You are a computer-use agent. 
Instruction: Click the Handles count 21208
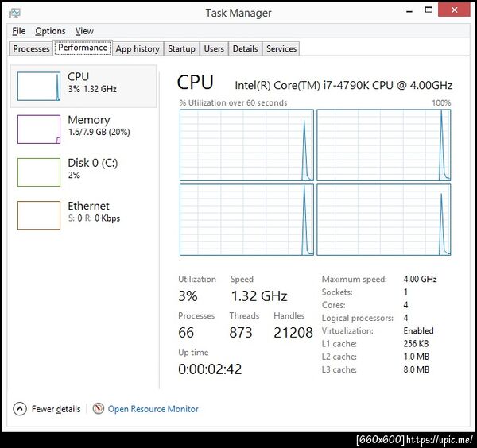(x=293, y=333)
